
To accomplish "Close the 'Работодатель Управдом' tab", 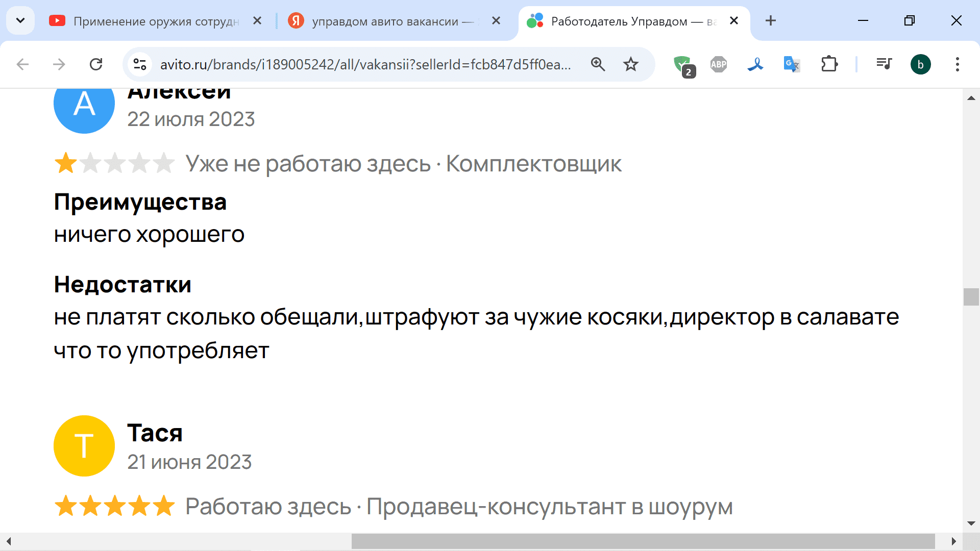I will [x=734, y=21].
